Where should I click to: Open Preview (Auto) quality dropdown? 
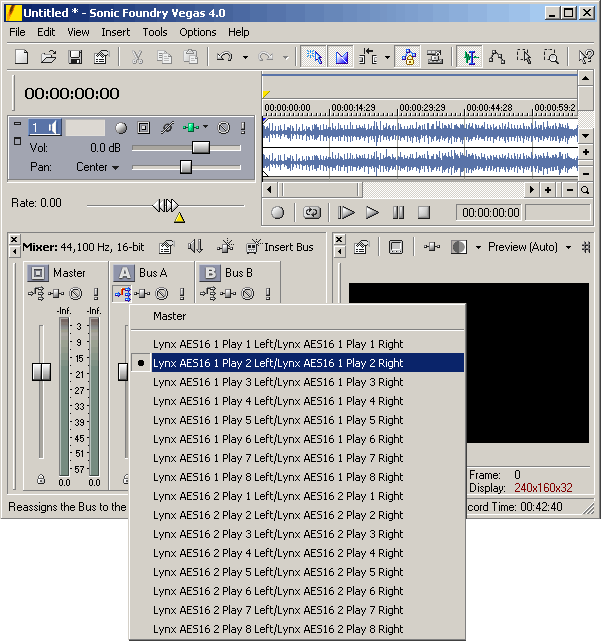click(x=529, y=247)
